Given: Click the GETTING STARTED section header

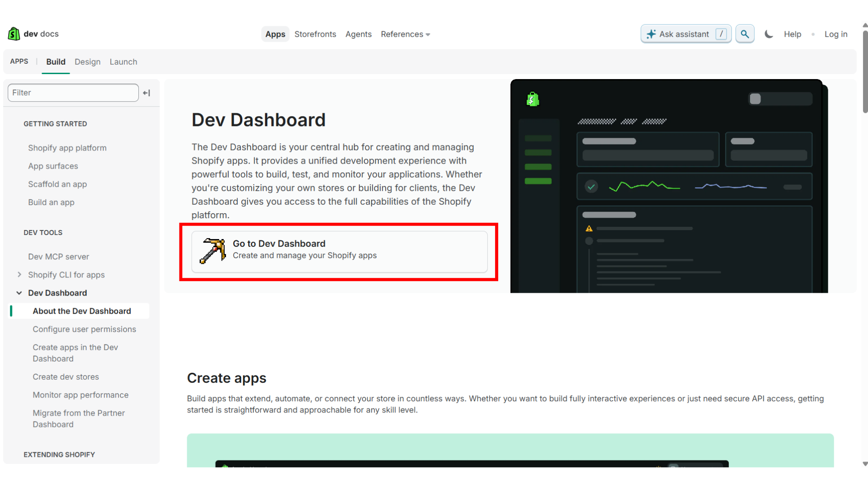Looking at the screenshot, I should point(55,124).
